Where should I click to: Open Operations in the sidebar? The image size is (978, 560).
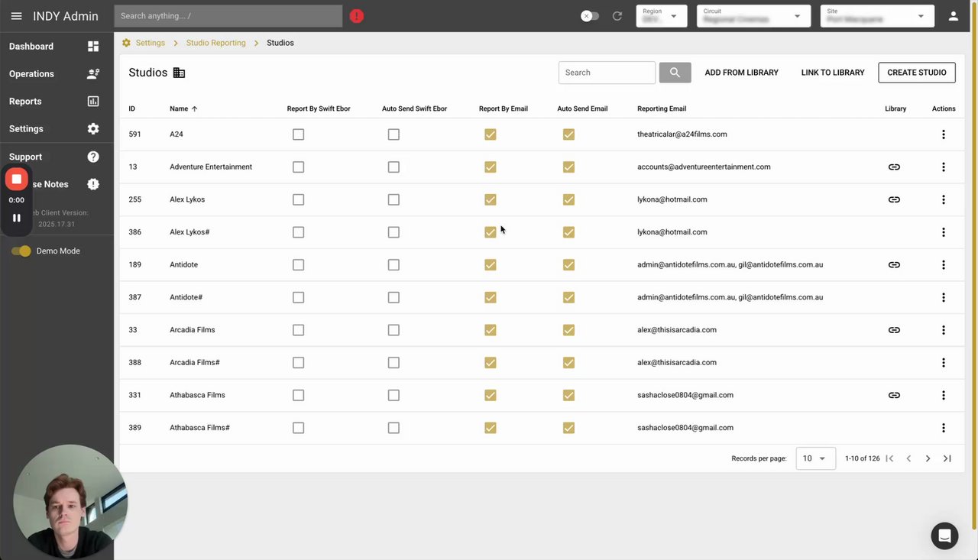click(31, 74)
